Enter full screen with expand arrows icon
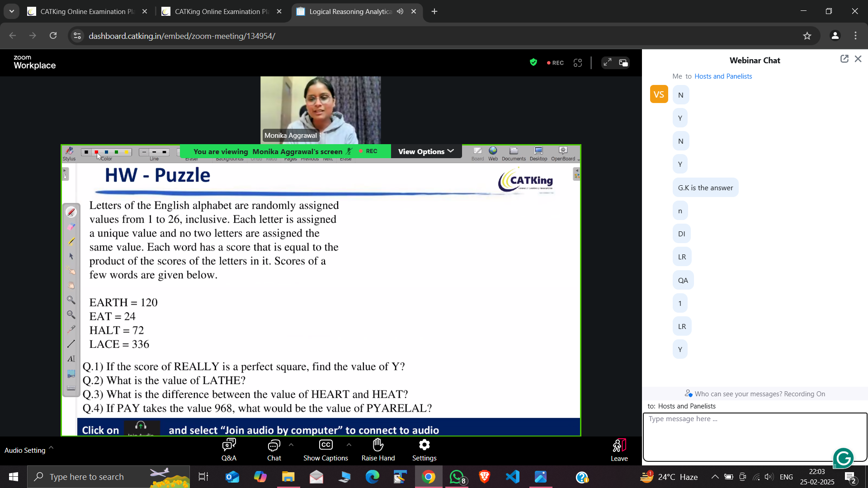Screen dimensions: 868x488 click(607, 63)
